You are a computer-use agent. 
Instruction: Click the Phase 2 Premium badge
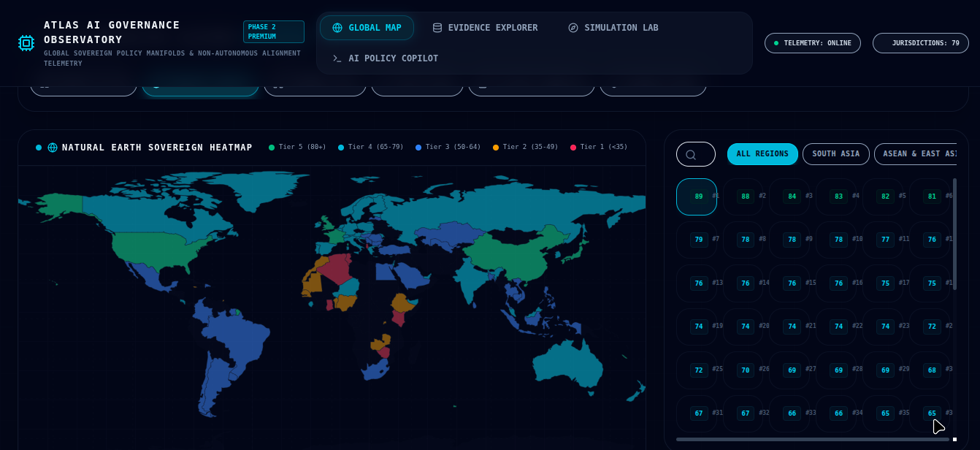[274, 32]
